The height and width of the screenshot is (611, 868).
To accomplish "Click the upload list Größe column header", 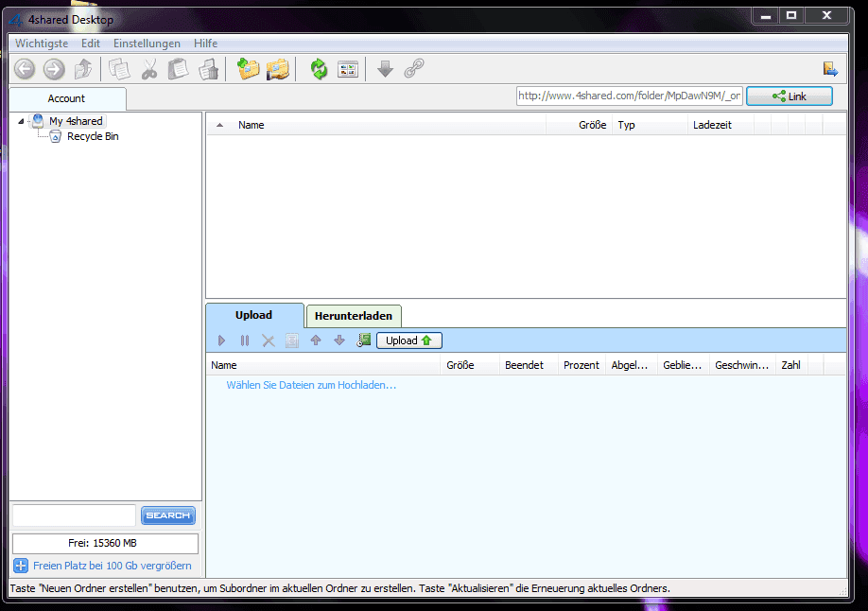I will (x=470, y=365).
